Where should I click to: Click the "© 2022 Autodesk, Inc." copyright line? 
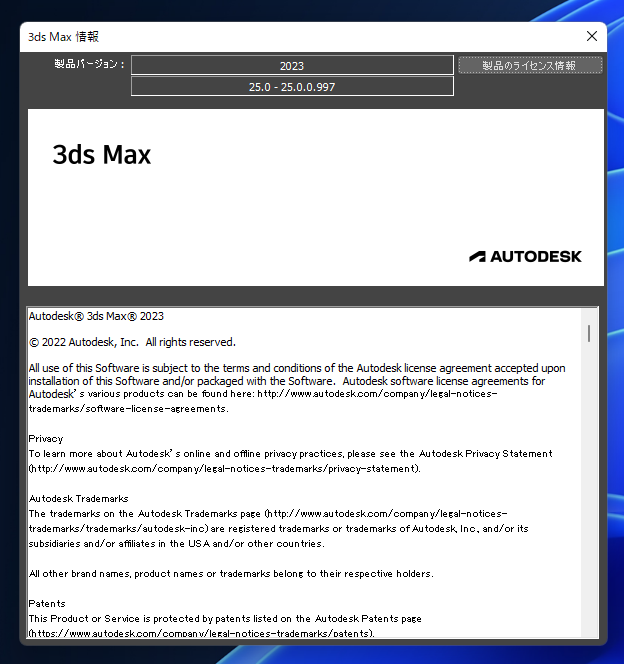pos(132,342)
